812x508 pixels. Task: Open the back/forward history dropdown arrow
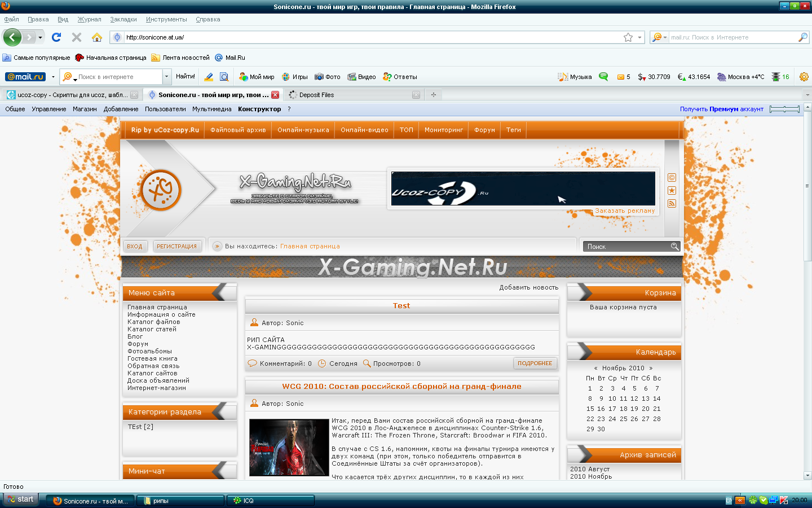click(x=40, y=37)
